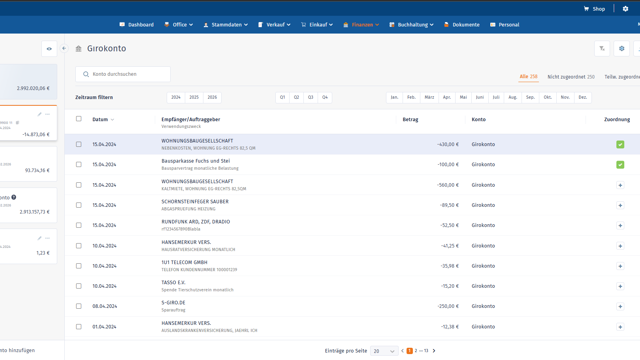Add assignment for KALTMIETE row
This screenshot has width=640, height=360.
[620, 185]
